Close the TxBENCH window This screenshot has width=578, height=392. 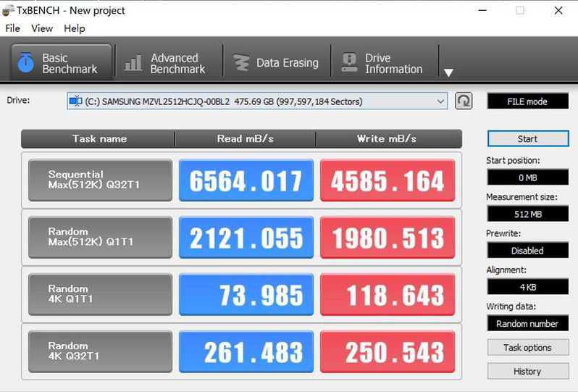(558, 10)
